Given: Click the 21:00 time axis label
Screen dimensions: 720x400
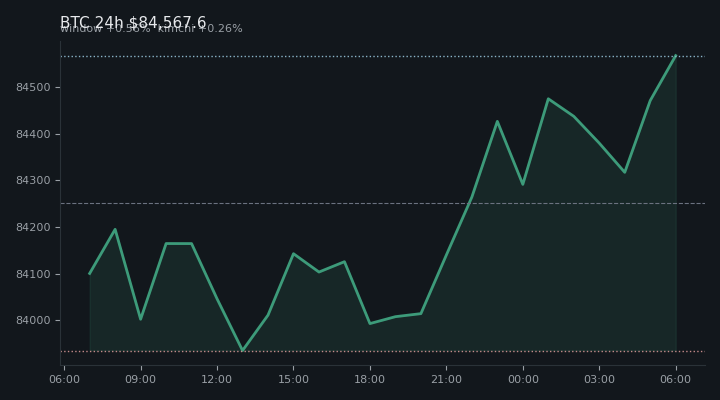Looking at the screenshot, I should click(446, 379).
